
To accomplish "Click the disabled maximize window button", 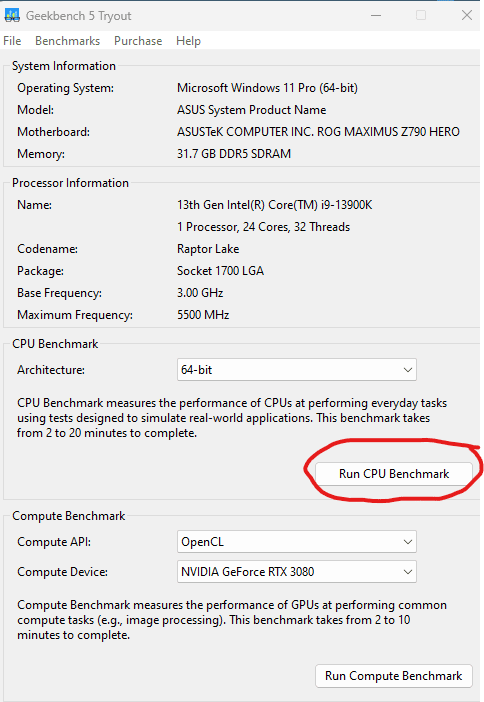I will 421,16.
